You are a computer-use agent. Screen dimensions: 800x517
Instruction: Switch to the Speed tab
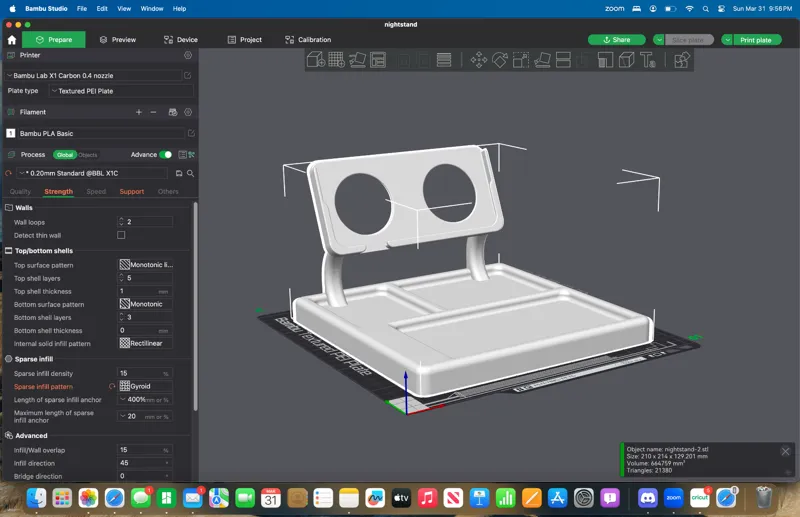coord(96,191)
